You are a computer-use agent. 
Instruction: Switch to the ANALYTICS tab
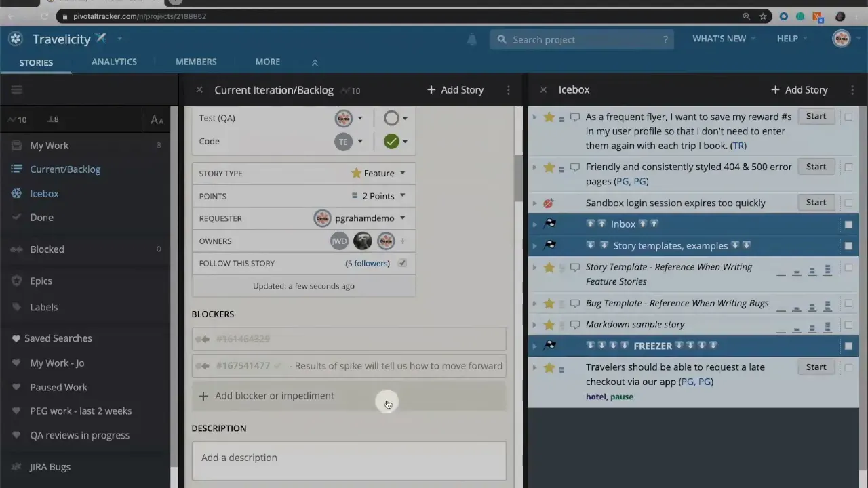[114, 62]
